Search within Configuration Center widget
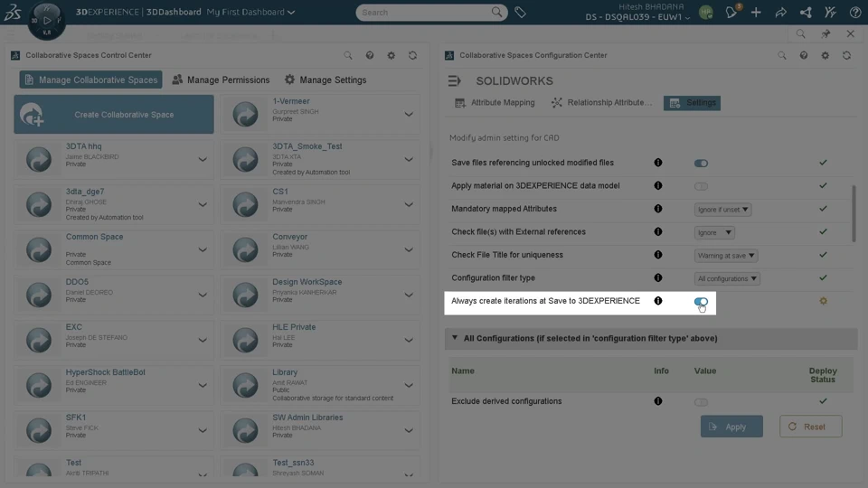The height and width of the screenshot is (488, 868). (781, 55)
